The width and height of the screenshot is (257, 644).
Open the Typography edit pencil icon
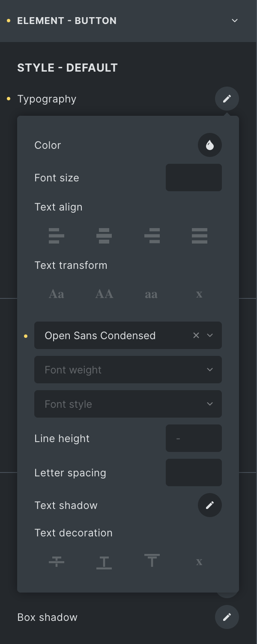(227, 99)
